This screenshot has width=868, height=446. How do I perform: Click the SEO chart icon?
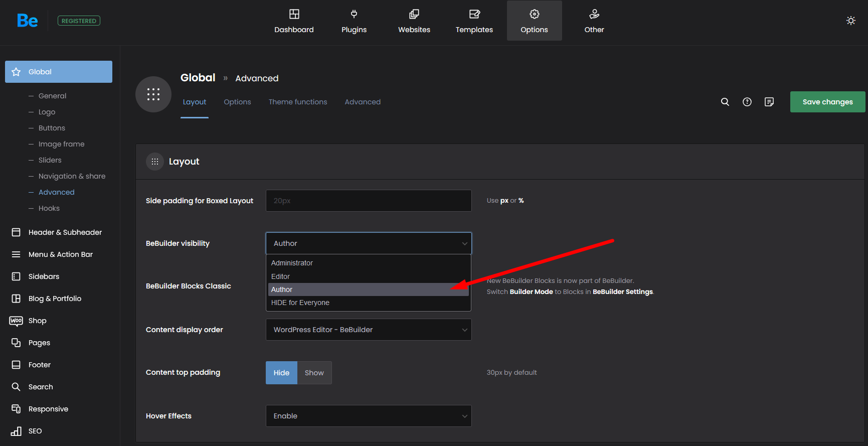[x=16, y=431]
